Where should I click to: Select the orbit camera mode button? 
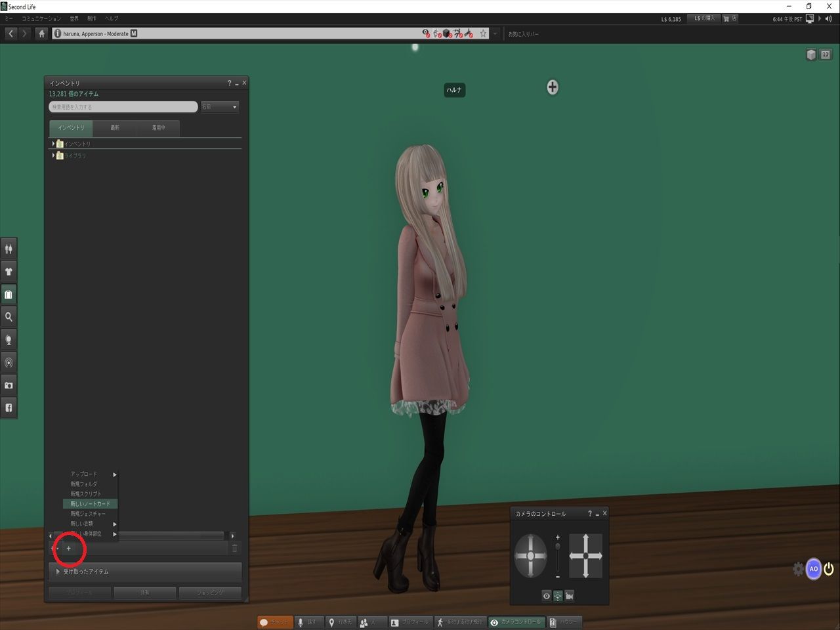(x=558, y=596)
